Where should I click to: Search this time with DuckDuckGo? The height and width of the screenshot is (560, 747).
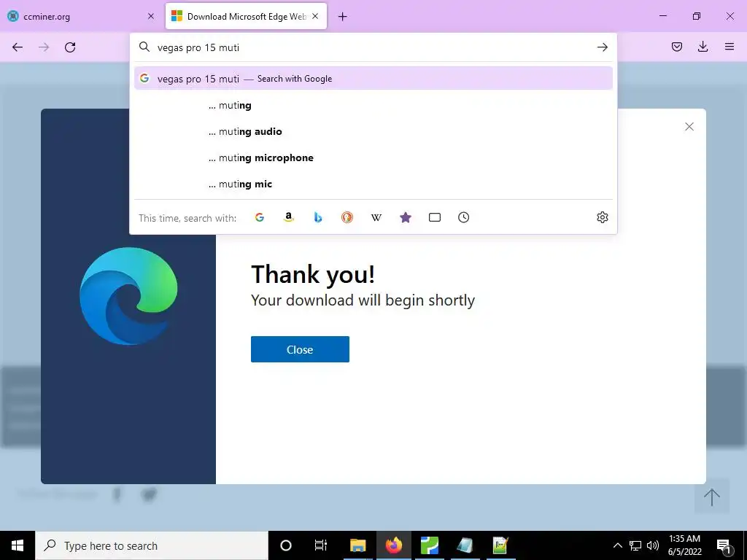click(347, 217)
